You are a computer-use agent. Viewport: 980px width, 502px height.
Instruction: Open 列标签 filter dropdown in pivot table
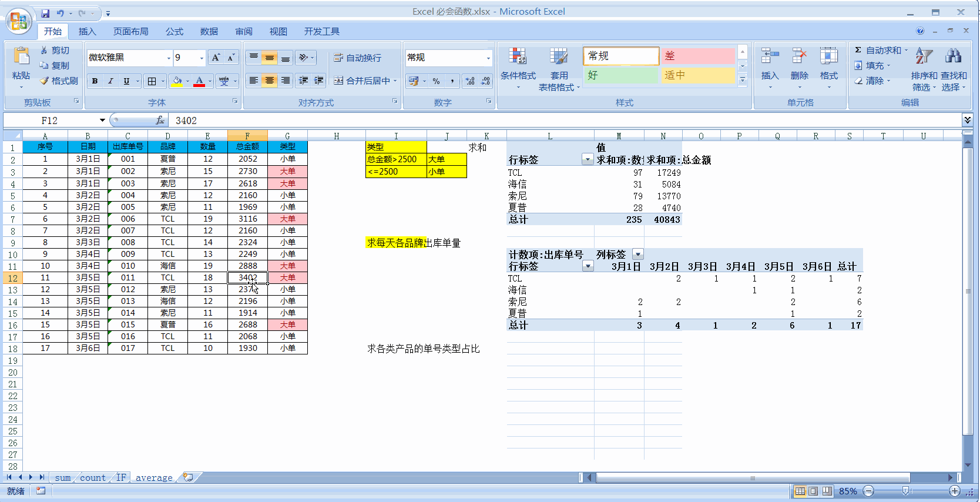[x=637, y=255]
